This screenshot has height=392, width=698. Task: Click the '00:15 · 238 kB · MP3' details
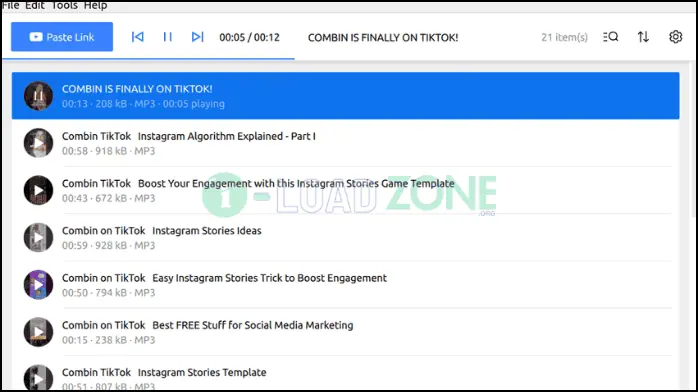click(109, 340)
